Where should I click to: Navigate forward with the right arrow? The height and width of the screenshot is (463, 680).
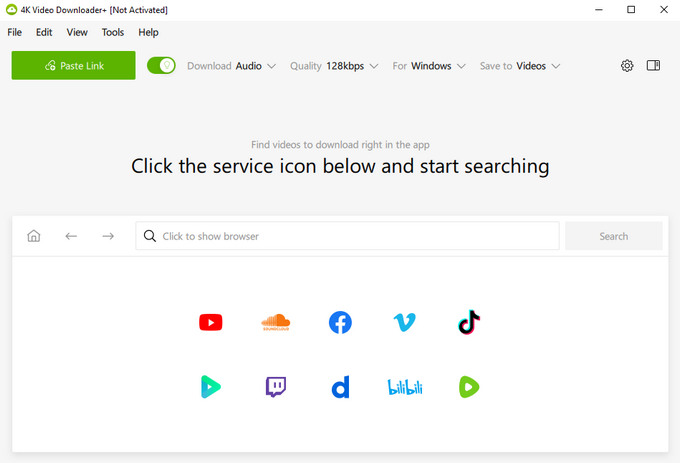click(108, 236)
